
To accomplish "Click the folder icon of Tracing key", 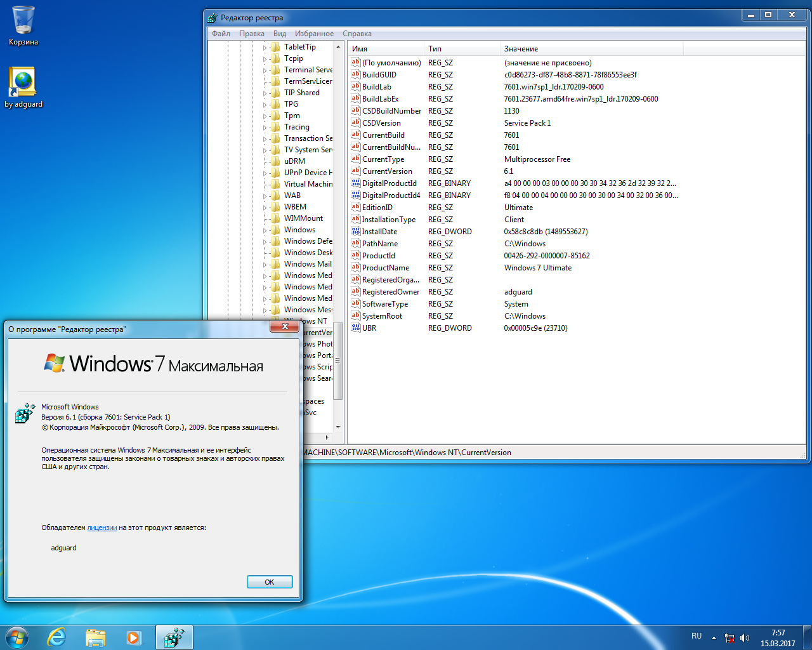I will (275, 127).
